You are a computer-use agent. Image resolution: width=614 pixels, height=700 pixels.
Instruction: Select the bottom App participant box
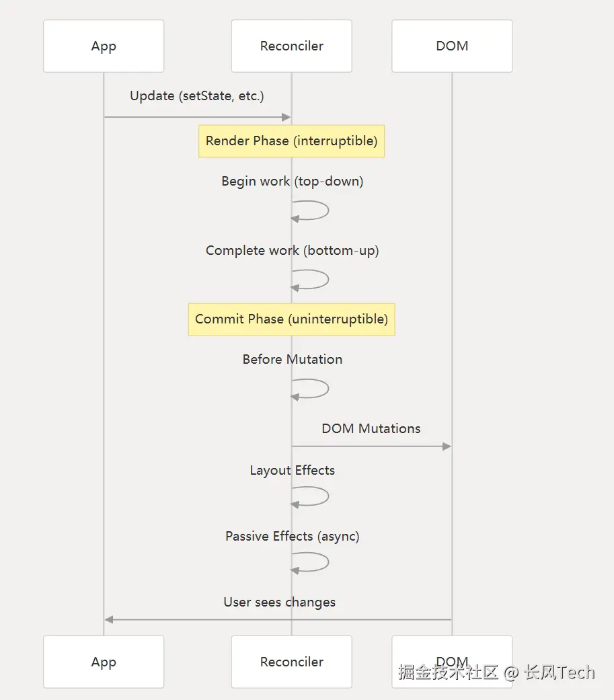click(104, 662)
